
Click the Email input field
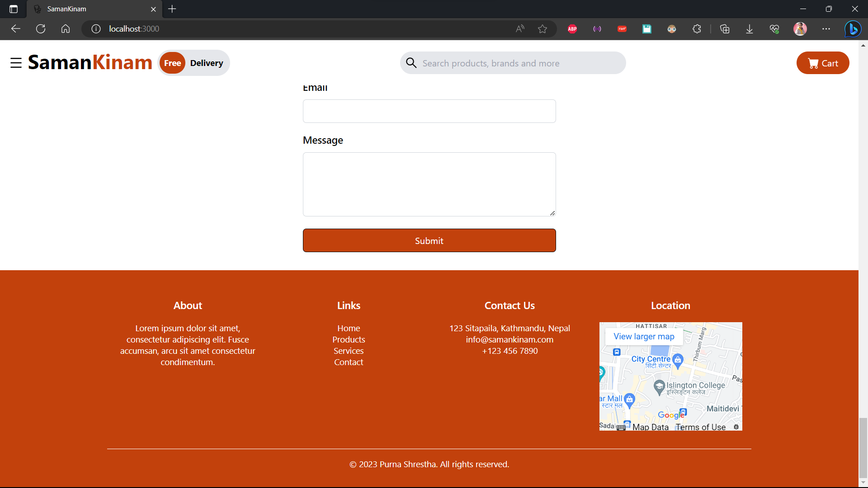pos(429,111)
